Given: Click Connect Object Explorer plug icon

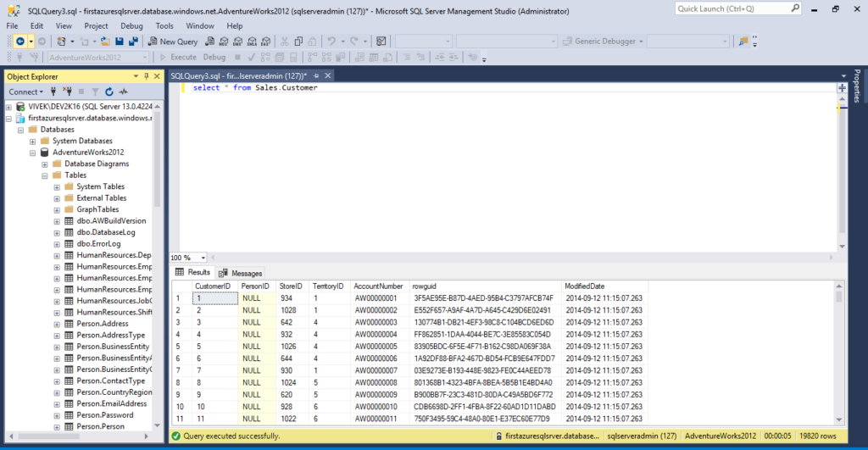Looking at the screenshot, I should click(53, 92).
